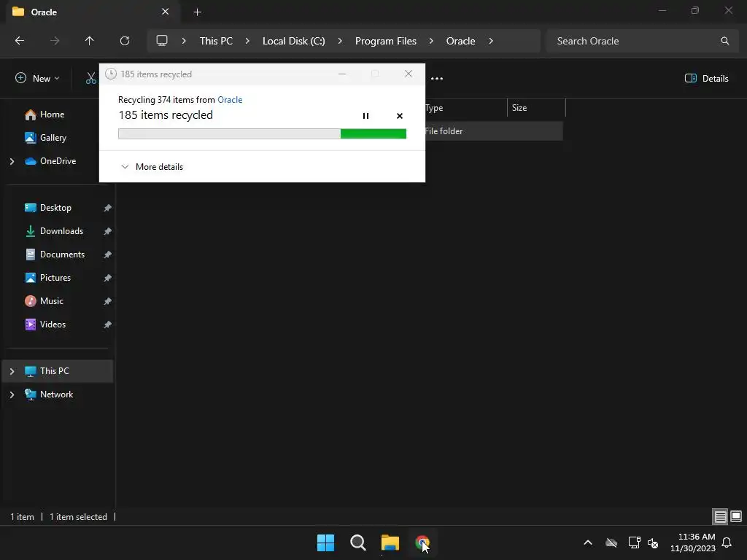Select the File folder row
Image resolution: width=747 pixels, height=560 pixels.
(x=494, y=131)
